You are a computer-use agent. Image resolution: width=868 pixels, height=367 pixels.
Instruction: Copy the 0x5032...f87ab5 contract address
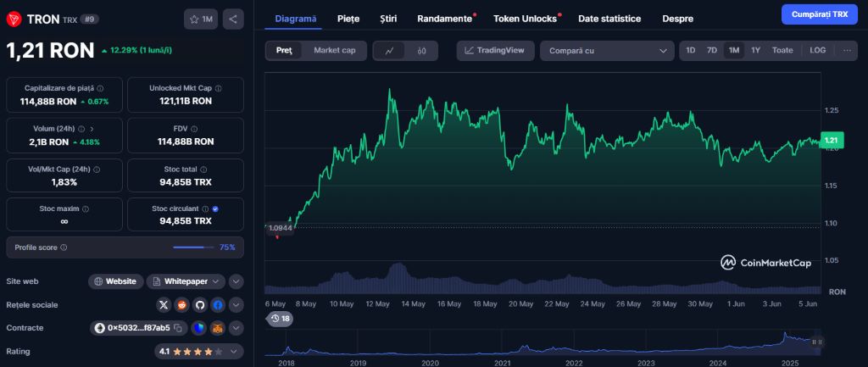[x=179, y=328]
